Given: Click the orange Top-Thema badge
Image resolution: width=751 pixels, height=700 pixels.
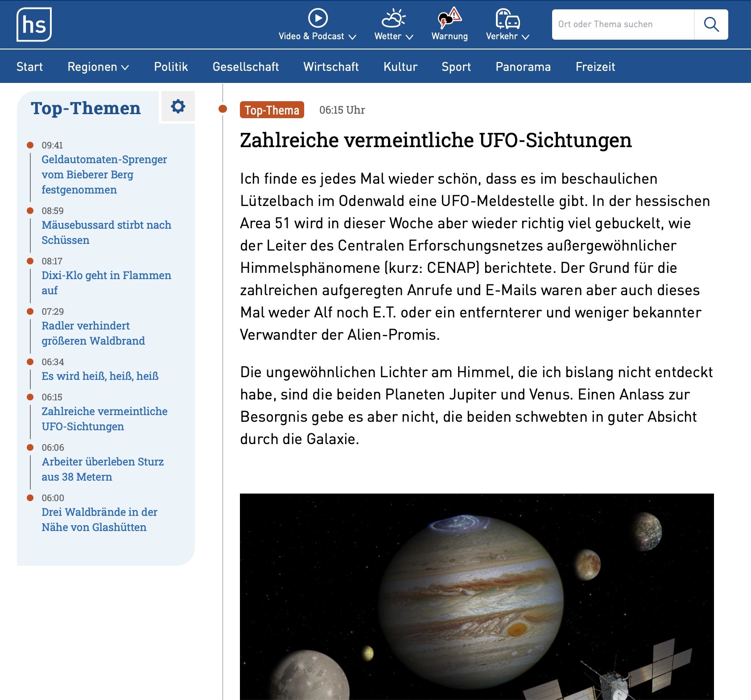Looking at the screenshot, I should click(272, 110).
